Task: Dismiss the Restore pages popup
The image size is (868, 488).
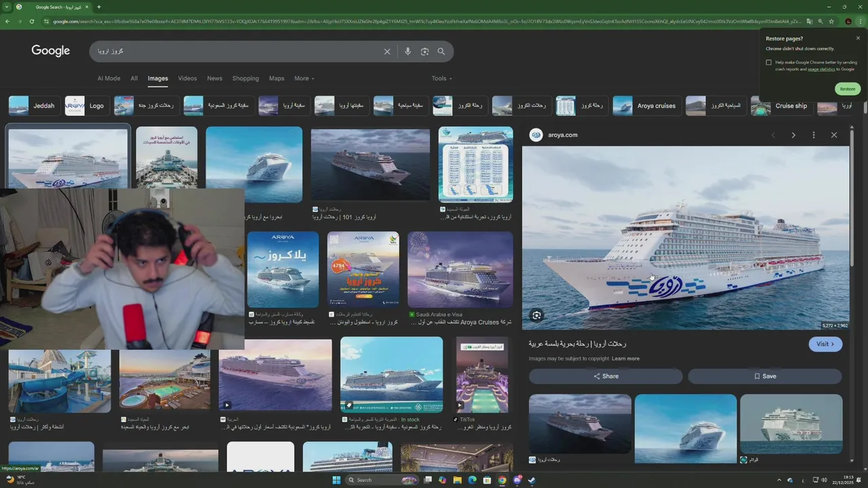Action: 858,38
